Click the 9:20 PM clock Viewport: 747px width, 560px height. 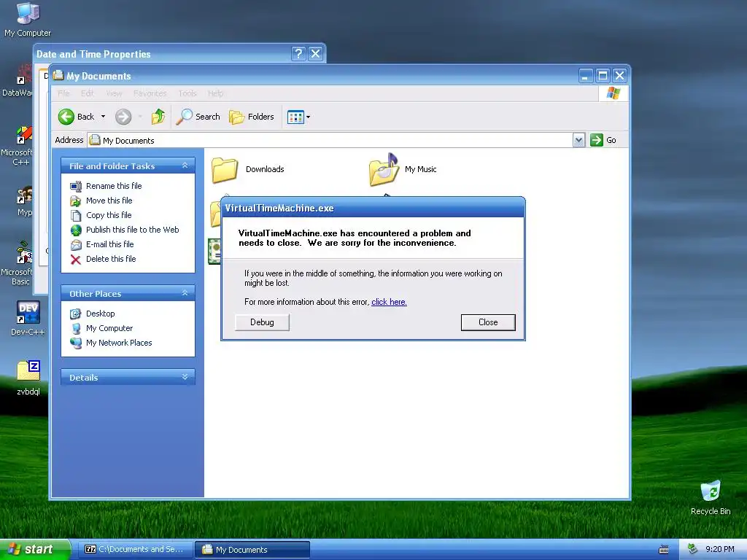720,550
